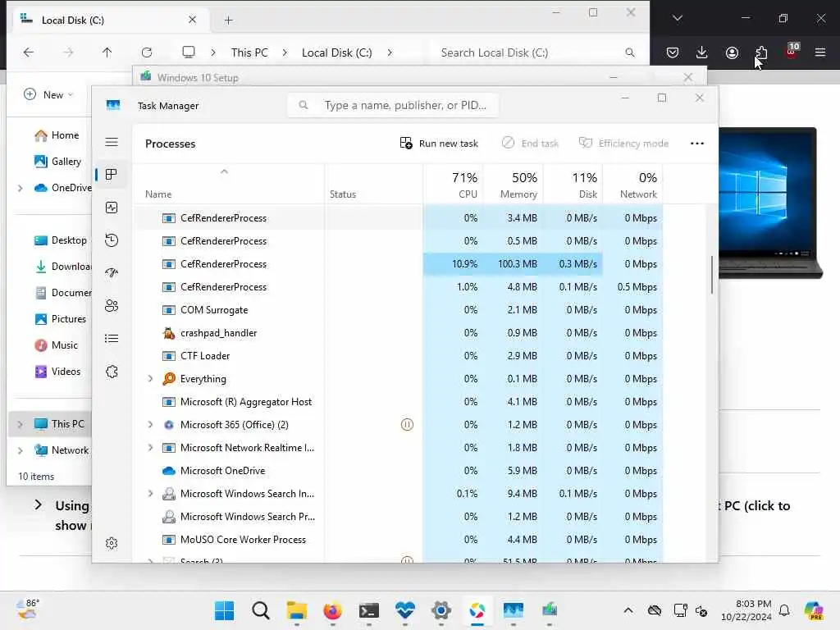The width and height of the screenshot is (840, 630).
Task: Sort processes by CPU column
Action: [453, 185]
